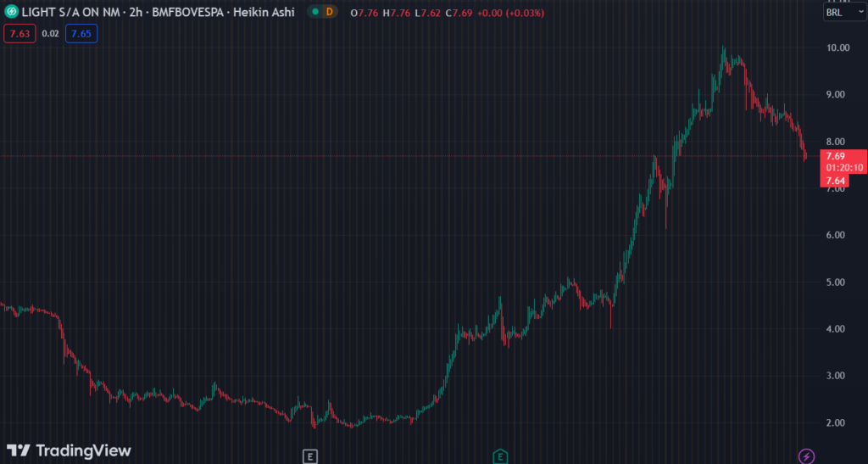Click the LIGHT S/A symbol logo icon
Screen dimensions: 868x464
(x=11, y=12)
